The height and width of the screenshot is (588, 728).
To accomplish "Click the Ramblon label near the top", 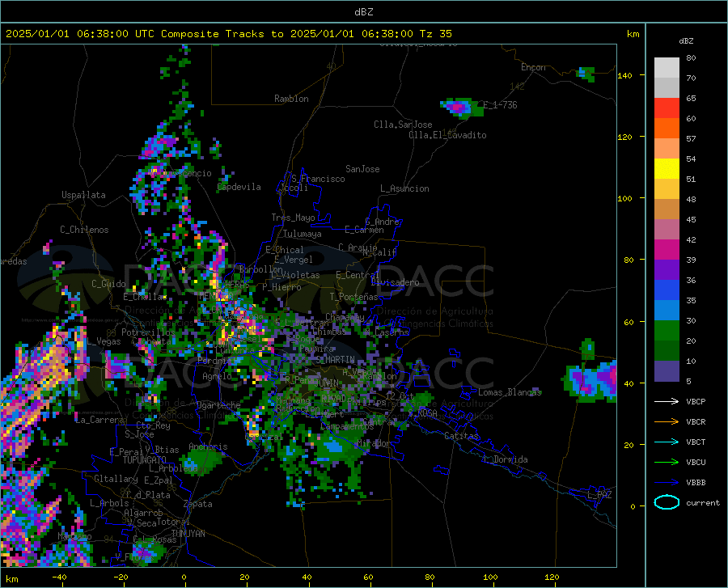I will (x=291, y=99).
